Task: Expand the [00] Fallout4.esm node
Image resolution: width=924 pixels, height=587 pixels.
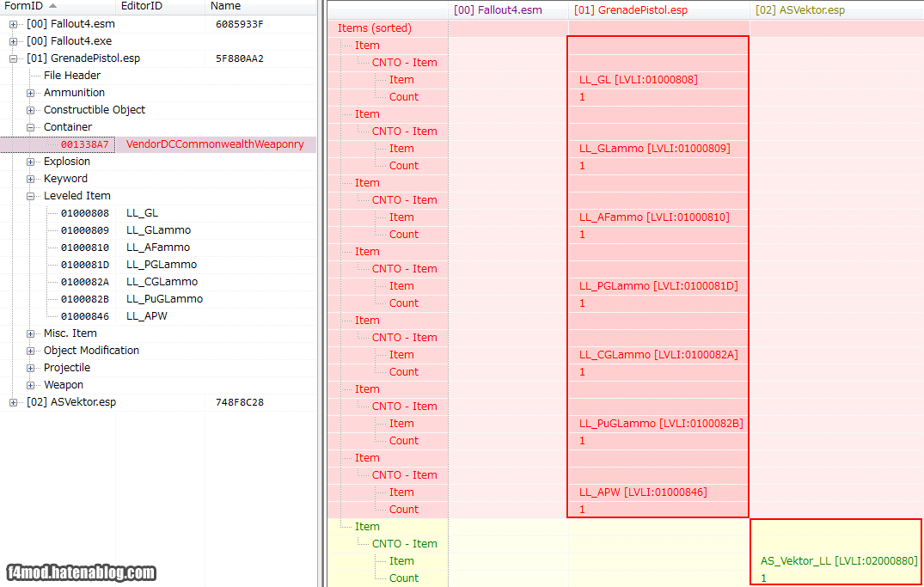Action: (13, 24)
